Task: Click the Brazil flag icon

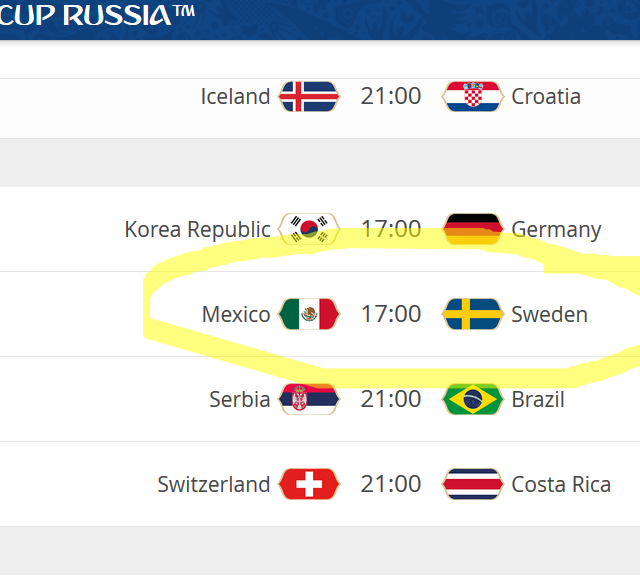Action: pyautogui.click(x=472, y=399)
